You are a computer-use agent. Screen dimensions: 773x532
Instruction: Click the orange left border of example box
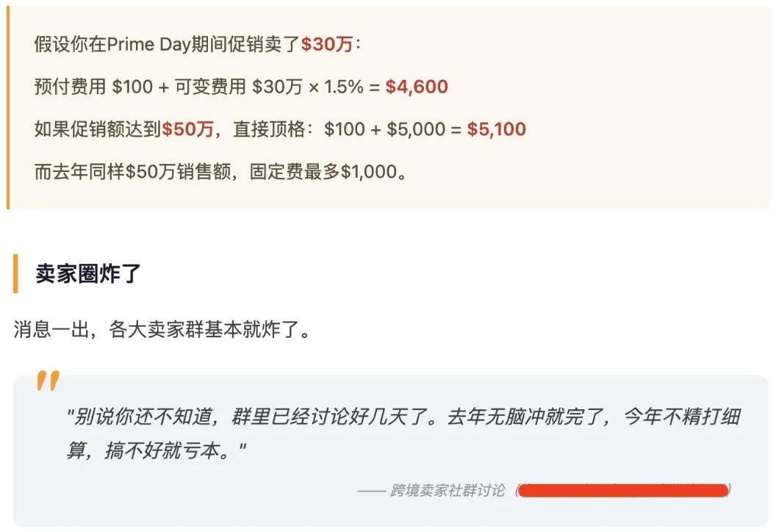pyautogui.click(x=8, y=109)
